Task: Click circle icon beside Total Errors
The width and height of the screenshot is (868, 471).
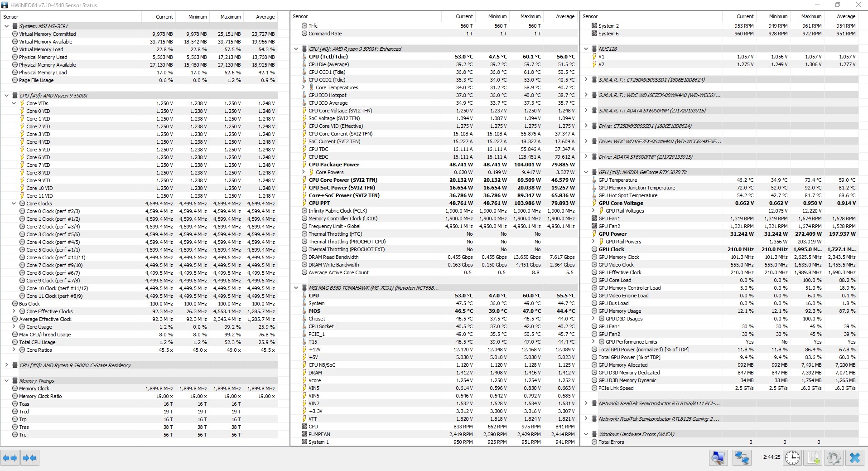Action: point(594,442)
